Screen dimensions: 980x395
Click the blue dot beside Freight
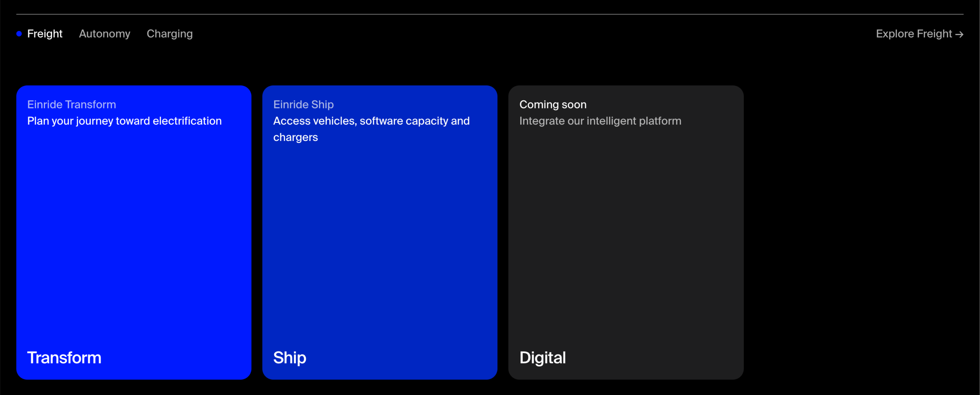click(x=19, y=34)
